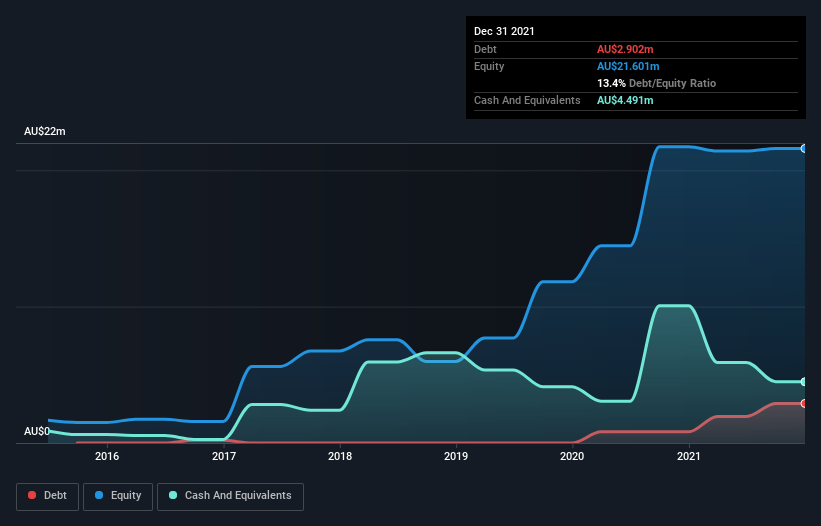The height and width of the screenshot is (526, 821).
Task: Toggle Cash And Equivalents legend button
Action: (230, 496)
